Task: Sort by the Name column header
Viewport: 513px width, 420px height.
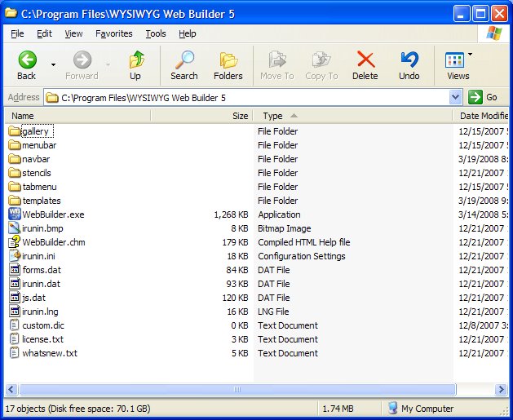Action: [77, 116]
